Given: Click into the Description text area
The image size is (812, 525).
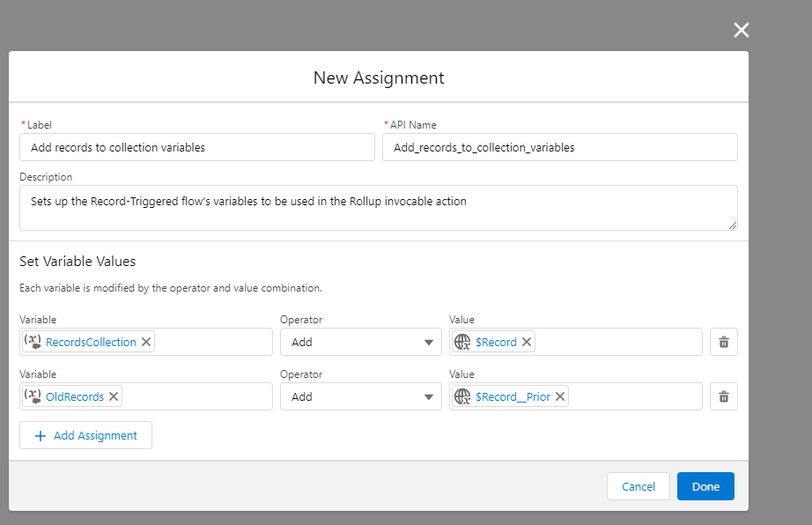Looking at the screenshot, I should tap(379, 208).
